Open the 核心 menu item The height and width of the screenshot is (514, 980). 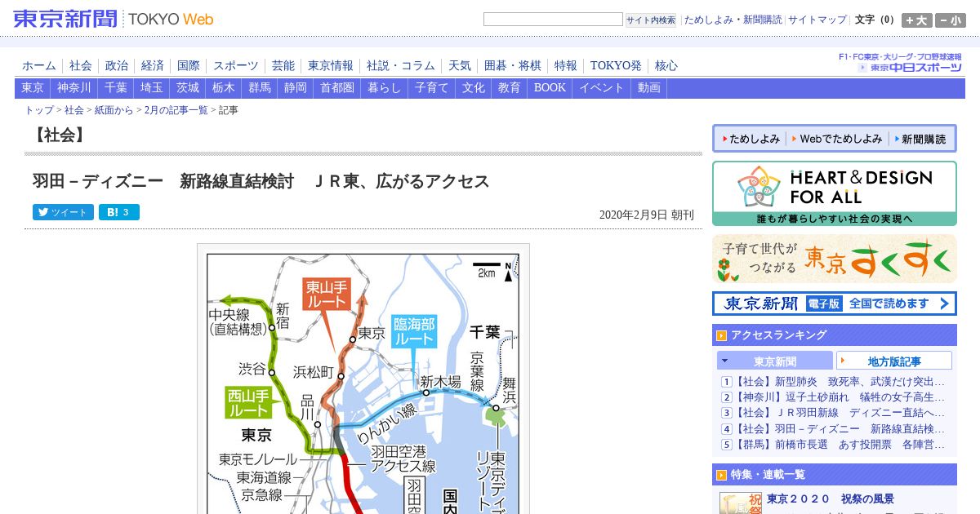click(666, 66)
